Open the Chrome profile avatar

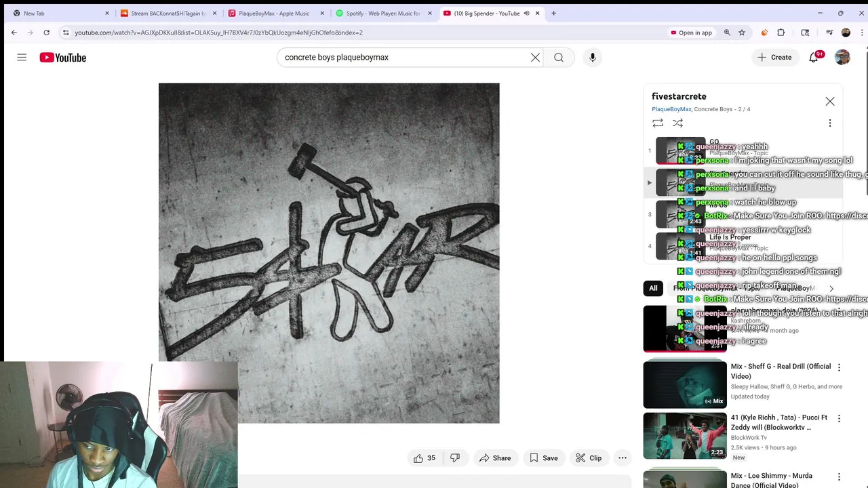pyautogui.click(x=846, y=33)
